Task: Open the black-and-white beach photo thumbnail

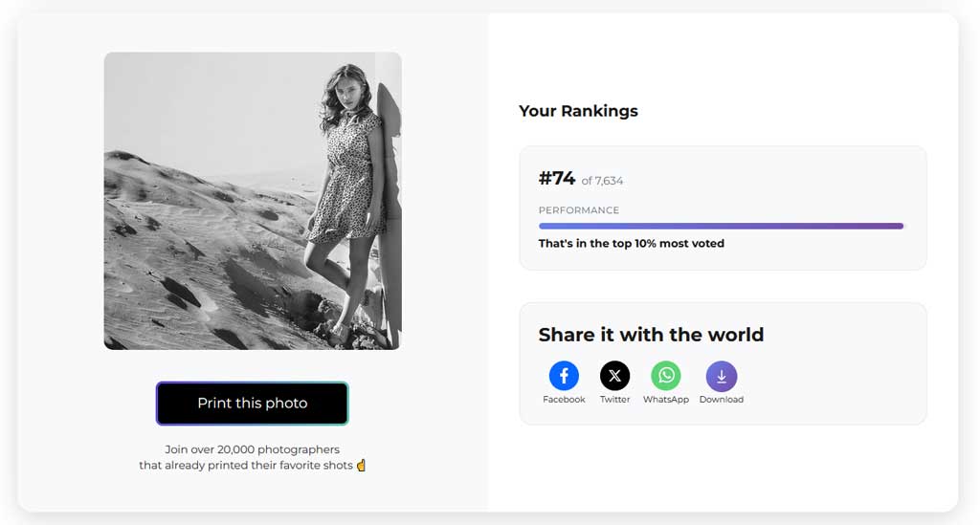Action: [x=253, y=201]
